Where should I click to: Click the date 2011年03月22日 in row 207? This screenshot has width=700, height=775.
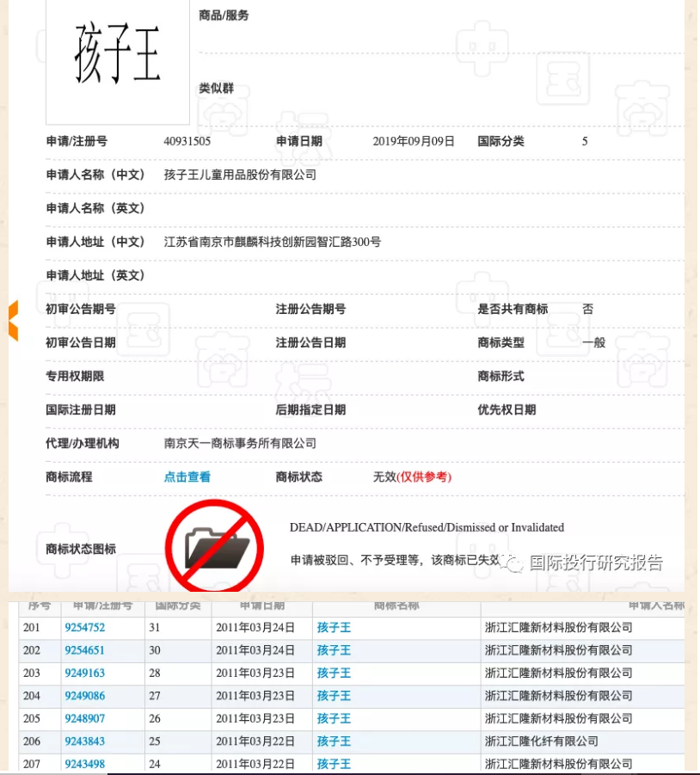255,764
